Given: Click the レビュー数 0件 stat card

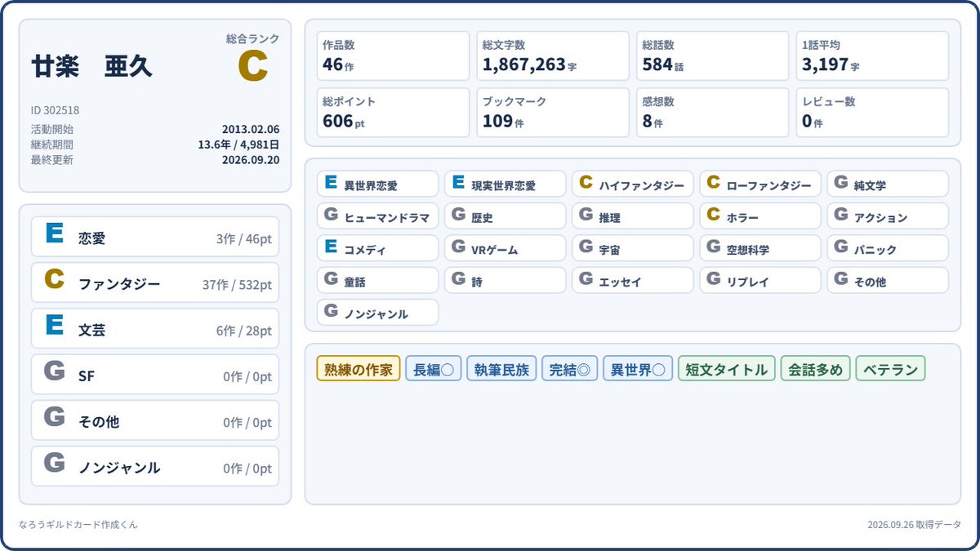Looking at the screenshot, I should [x=872, y=112].
